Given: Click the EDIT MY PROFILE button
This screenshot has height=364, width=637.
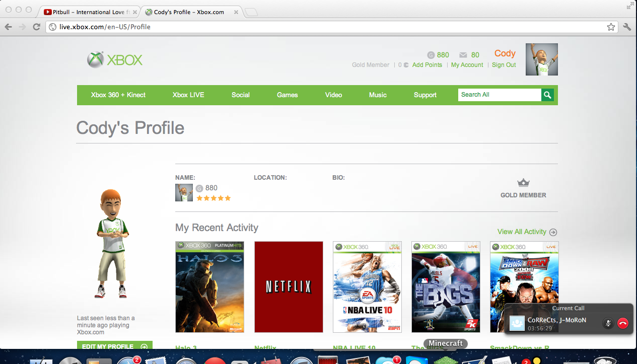Looking at the screenshot, I should tap(115, 346).
